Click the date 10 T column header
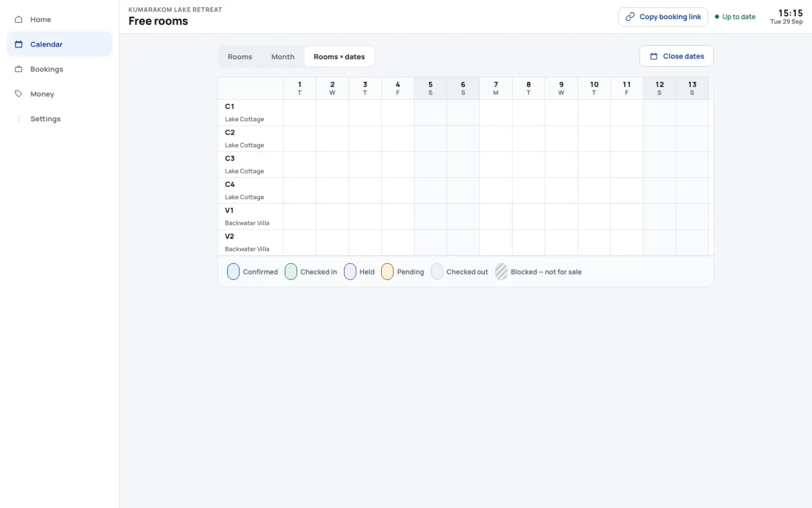Viewport: 812px width, 508px height. pos(594,88)
